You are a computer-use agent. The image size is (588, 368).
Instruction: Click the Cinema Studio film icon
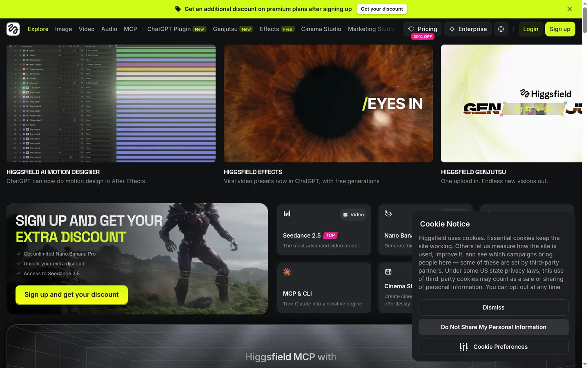tap(388, 272)
